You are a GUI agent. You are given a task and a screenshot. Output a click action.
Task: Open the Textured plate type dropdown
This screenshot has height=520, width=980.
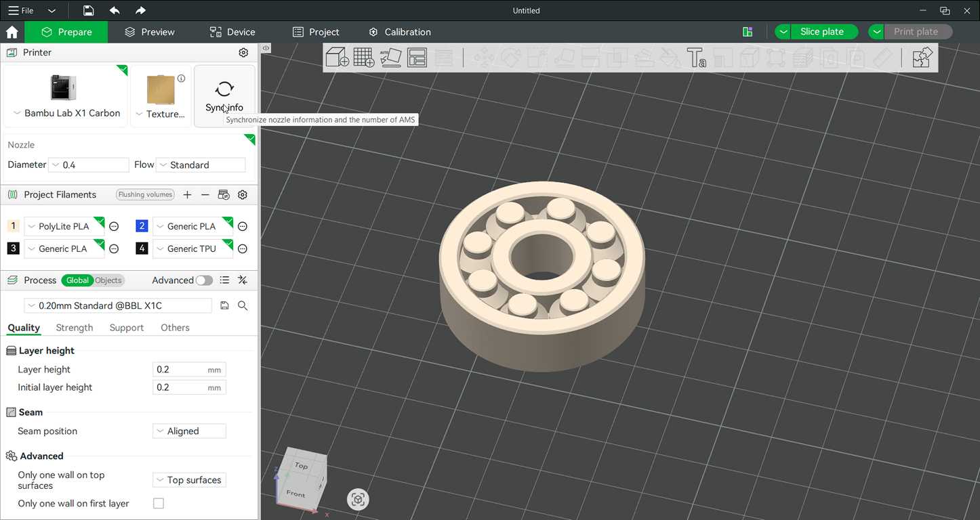[161, 96]
